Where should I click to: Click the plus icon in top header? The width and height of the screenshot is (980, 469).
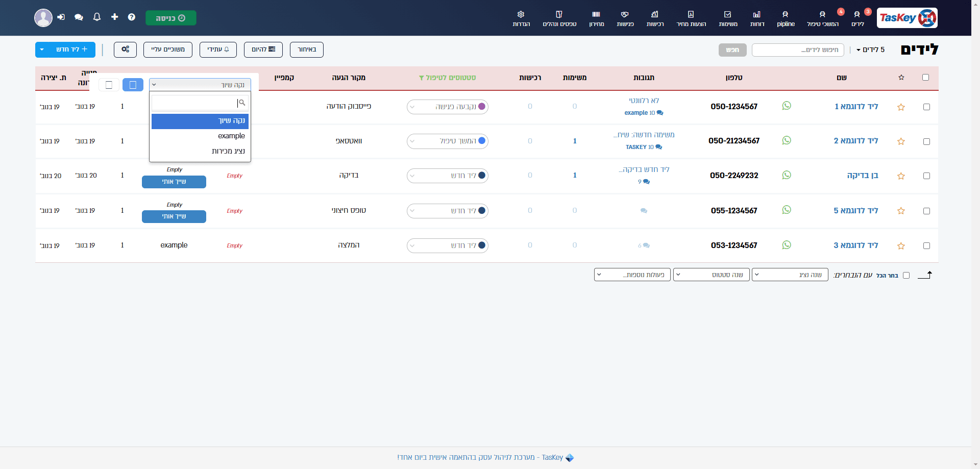pos(114,17)
